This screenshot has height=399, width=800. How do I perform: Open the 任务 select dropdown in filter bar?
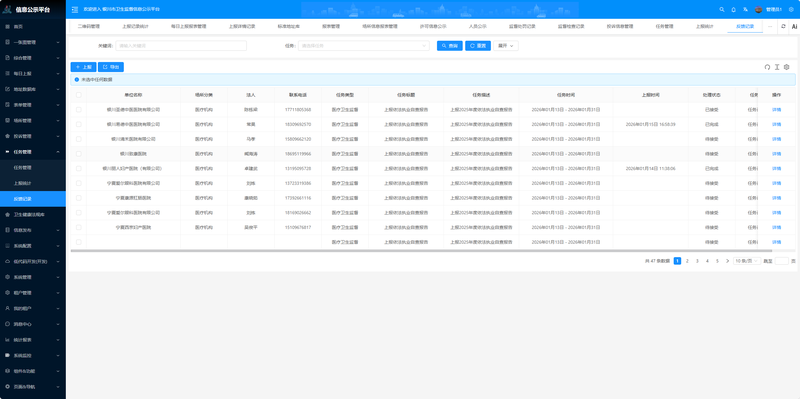(x=364, y=46)
